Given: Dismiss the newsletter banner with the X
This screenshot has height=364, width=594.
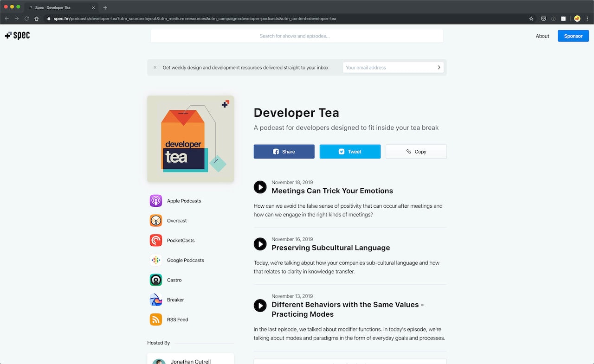Looking at the screenshot, I should pyautogui.click(x=155, y=67).
